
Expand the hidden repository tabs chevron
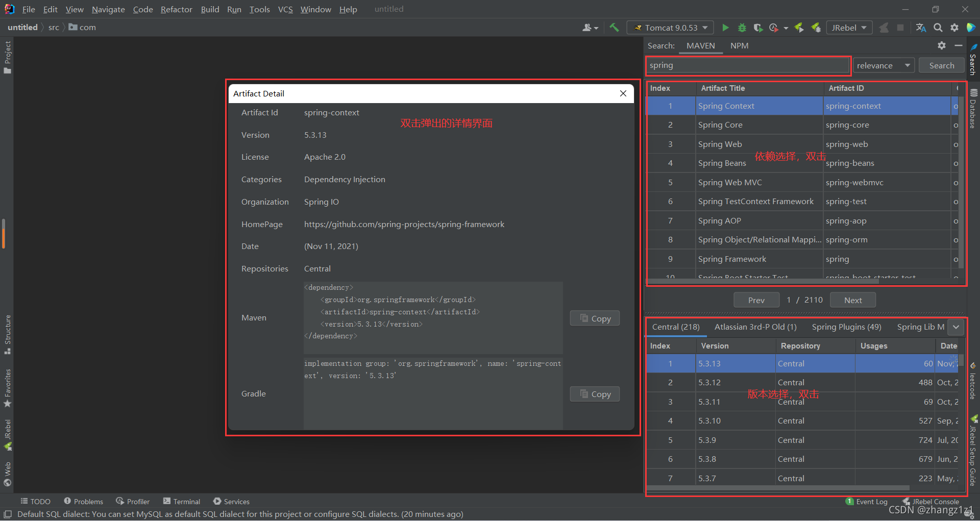tap(957, 327)
